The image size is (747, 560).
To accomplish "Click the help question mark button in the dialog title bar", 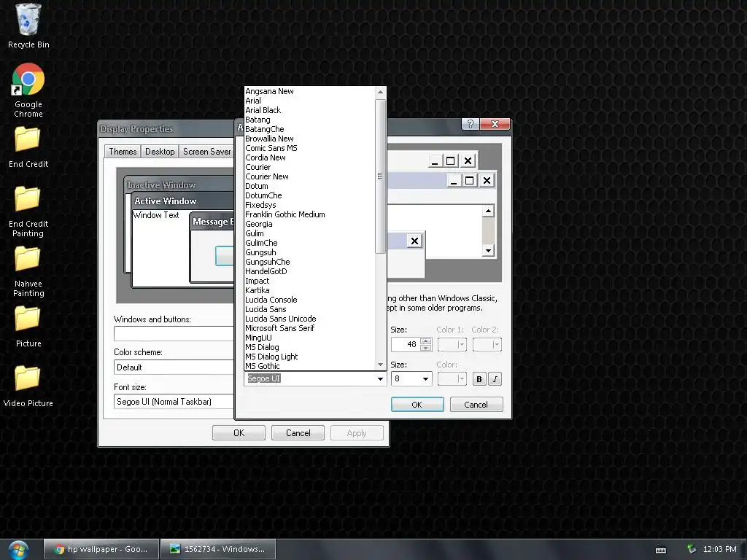I will coord(471,124).
